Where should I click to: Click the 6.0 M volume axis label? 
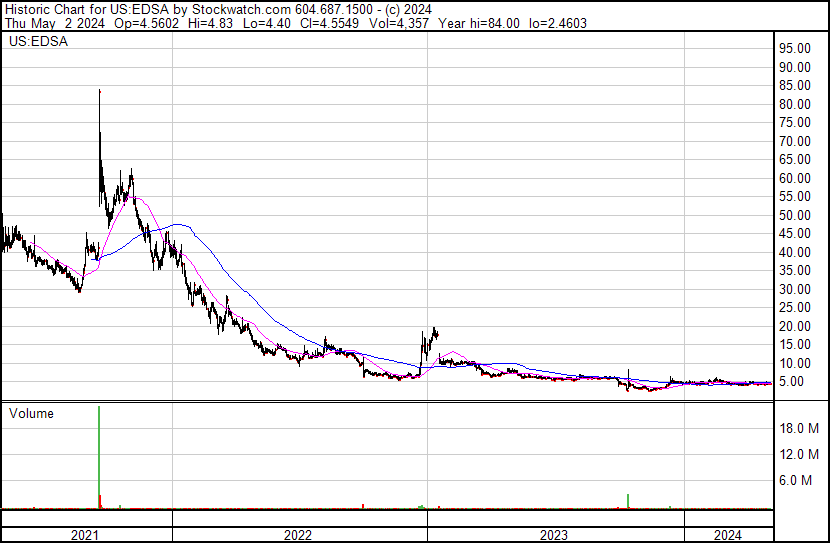[802, 480]
